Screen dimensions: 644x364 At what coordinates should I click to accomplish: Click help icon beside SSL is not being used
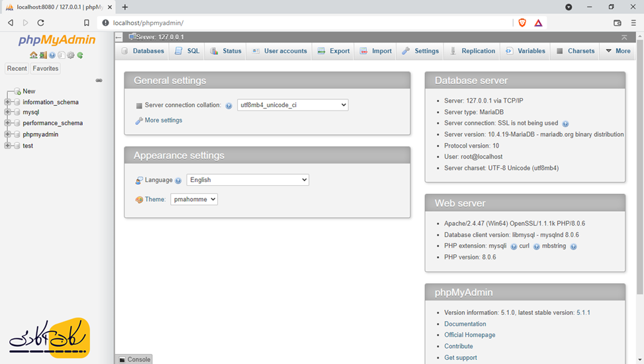[565, 124]
